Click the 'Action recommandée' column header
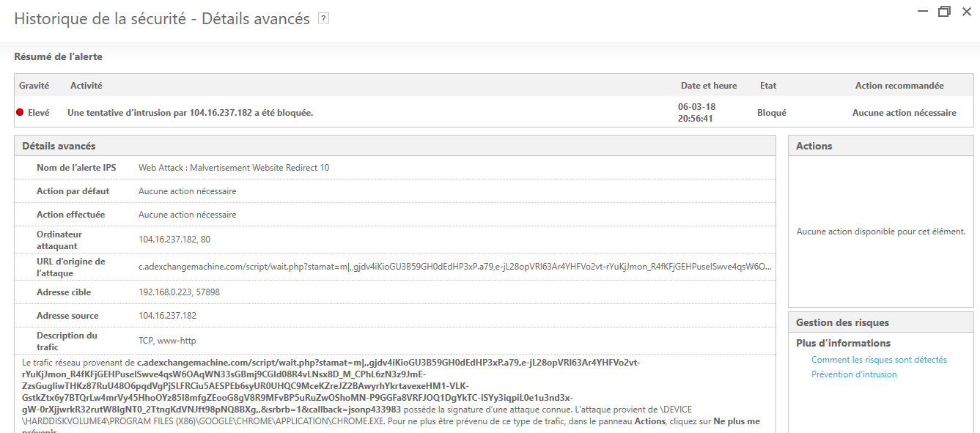 click(x=899, y=86)
